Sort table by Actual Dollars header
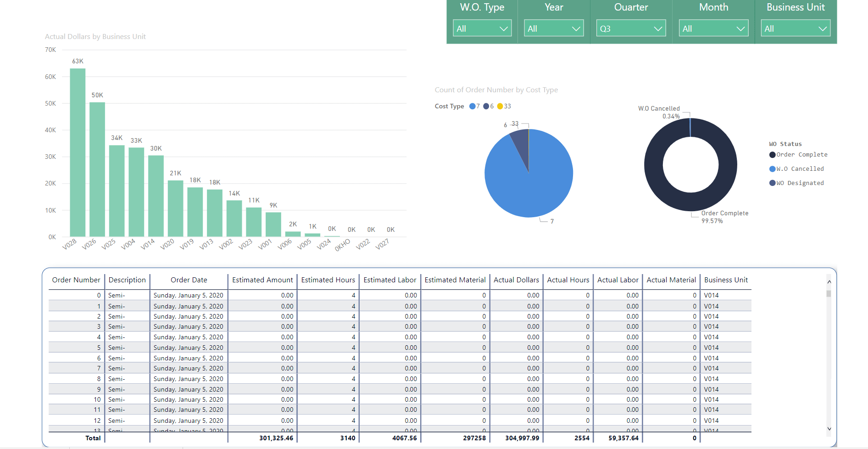The height and width of the screenshot is (449, 868). [516, 280]
